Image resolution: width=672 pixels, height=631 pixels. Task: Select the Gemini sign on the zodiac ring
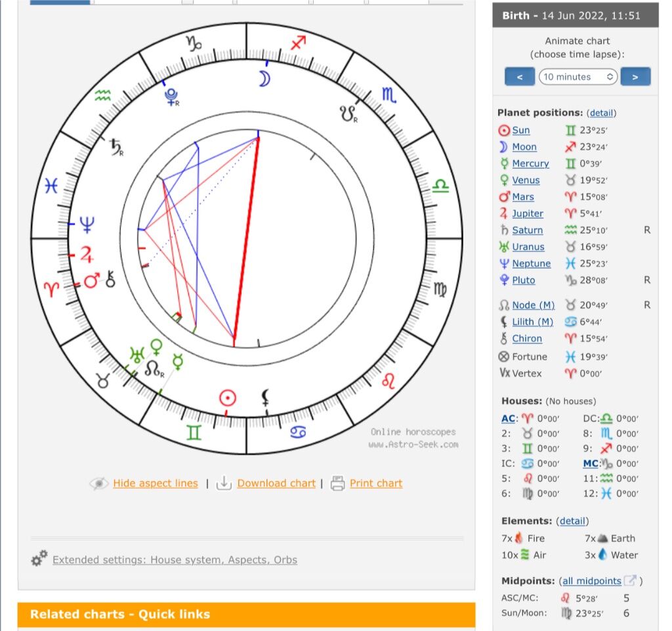pyautogui.click(x=194, y=433)
